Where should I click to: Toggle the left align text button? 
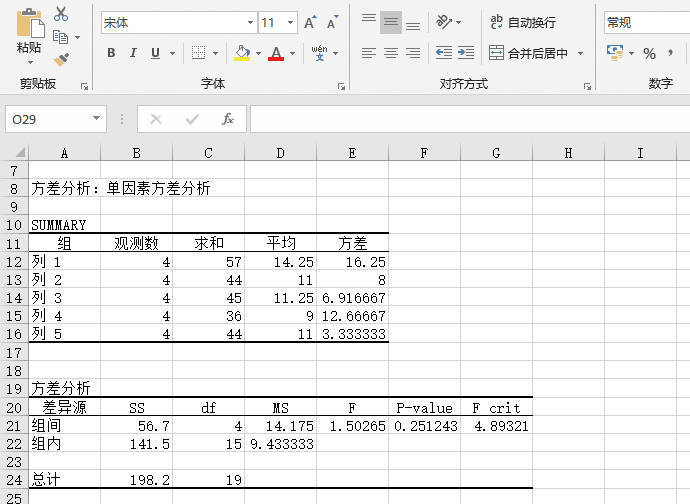pos(369,53)
